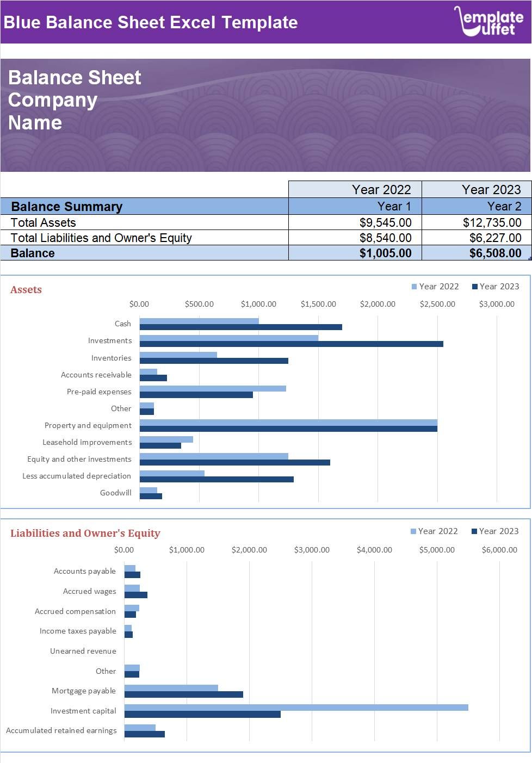Expand the Balance Summary row
Image resolution: width=532 pixels, height=763 pixels.
click(x=67, y=207)
